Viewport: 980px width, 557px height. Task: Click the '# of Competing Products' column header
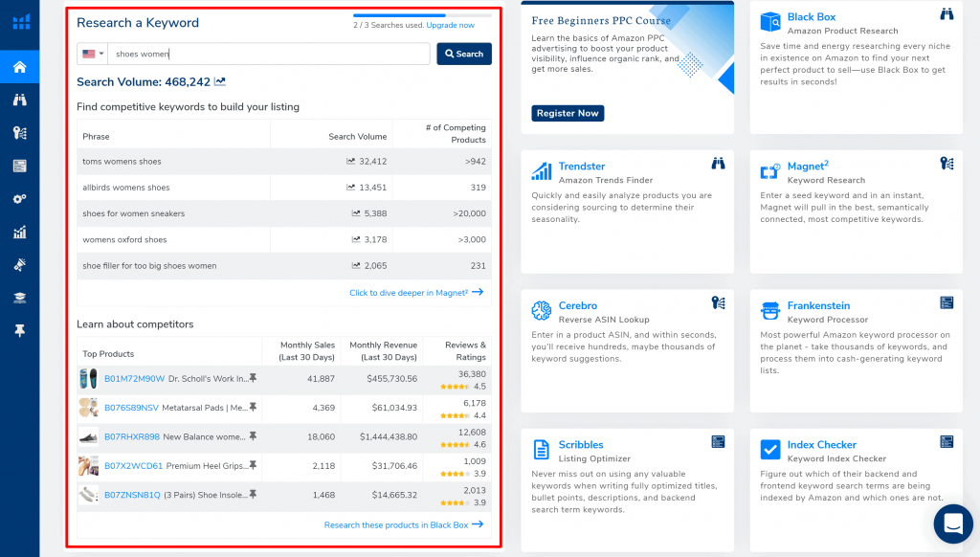pos(456,133)
